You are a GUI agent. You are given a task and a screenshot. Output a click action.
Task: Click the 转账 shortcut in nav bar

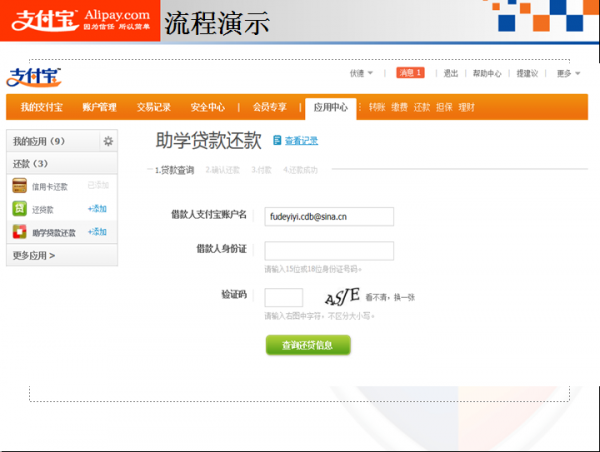point(377,107)
